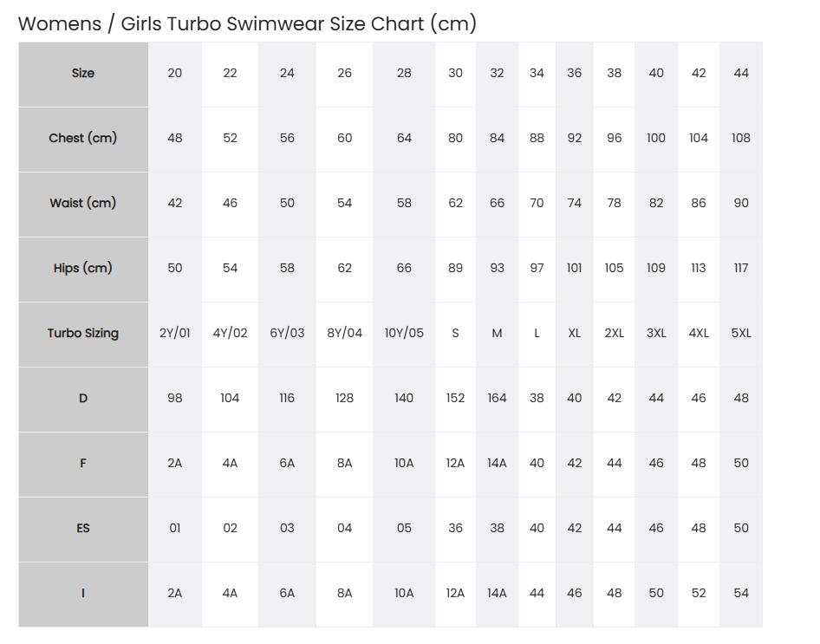Select size 44 column header cell
This screenshot has height=644, width=820.
(x=741, y=75)
